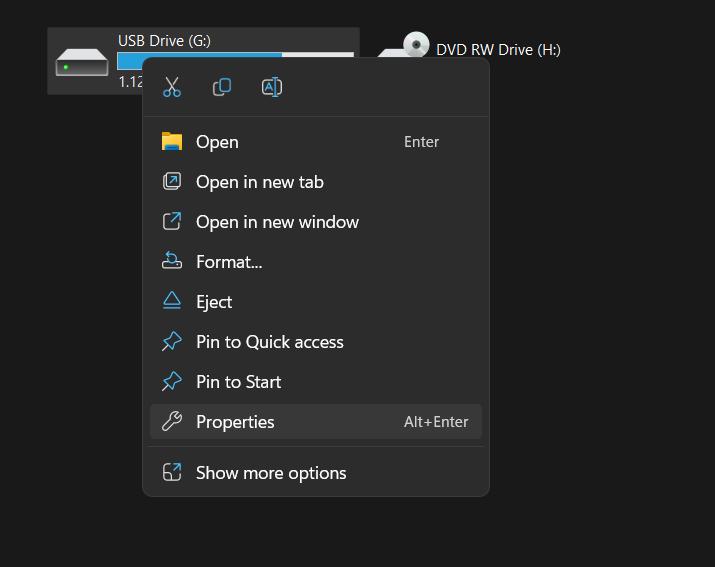Screen dimensions: 715x567
Task: Click the Enter shortcut hint beside Open
Action: [x=421, y=142]
